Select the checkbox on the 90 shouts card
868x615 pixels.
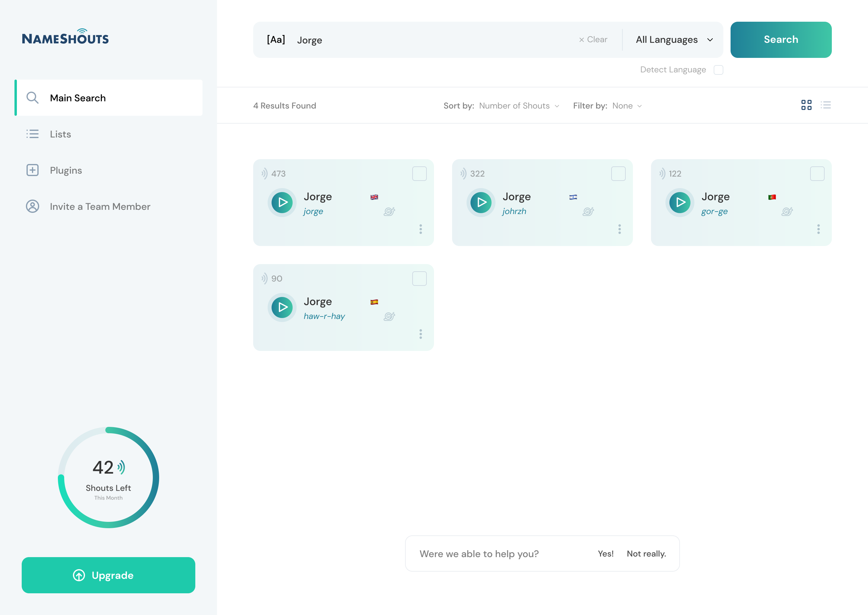[x=420, y=278]
